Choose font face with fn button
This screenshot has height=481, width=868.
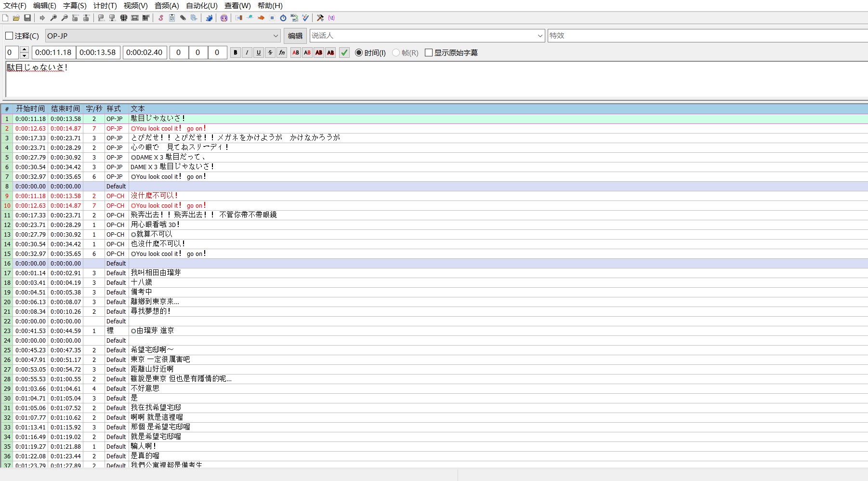pos(282,53)
